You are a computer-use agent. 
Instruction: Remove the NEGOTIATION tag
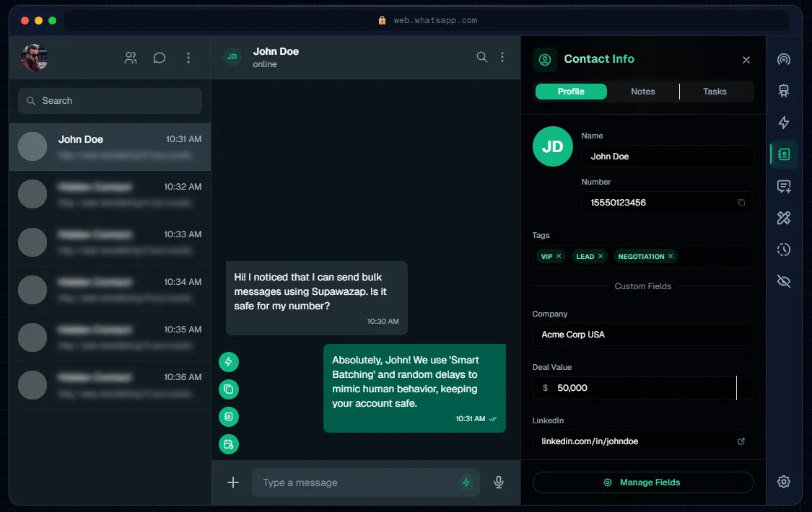671,256
